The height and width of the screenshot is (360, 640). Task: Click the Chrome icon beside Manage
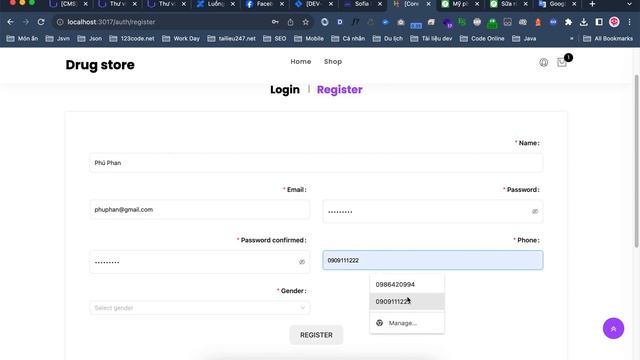tap(379, 323)
